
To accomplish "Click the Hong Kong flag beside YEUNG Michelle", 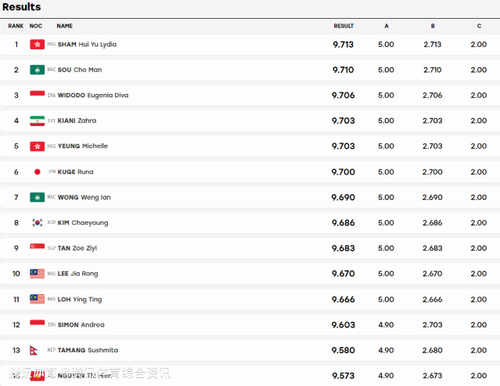I will click(x=37, y=146).
